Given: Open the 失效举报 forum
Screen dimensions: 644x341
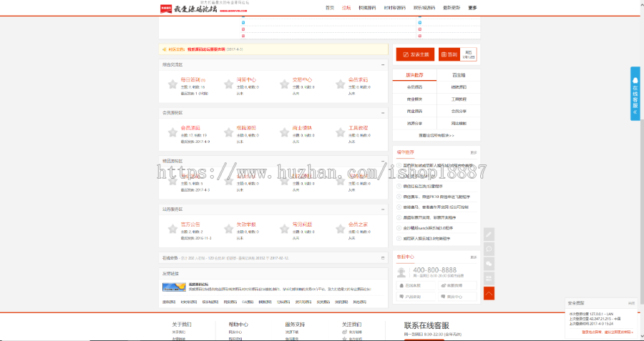Looking at the screenshot, I should tap(246, 224).
